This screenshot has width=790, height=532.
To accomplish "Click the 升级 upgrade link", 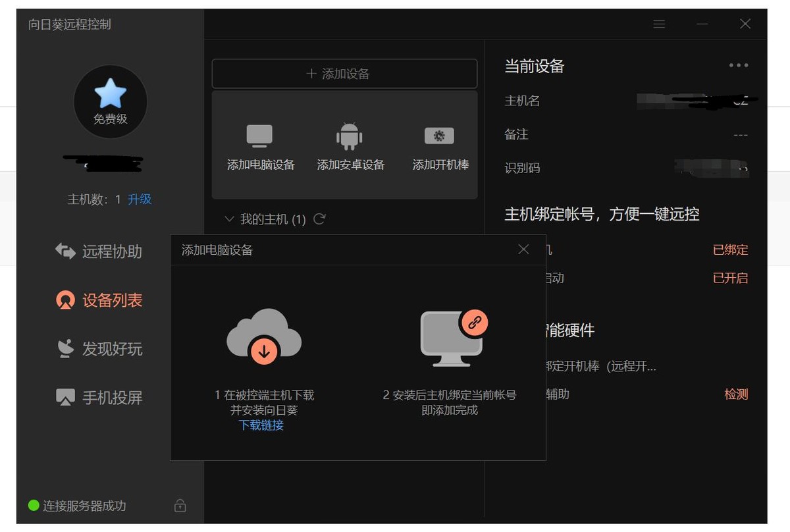I will [140, 199].
